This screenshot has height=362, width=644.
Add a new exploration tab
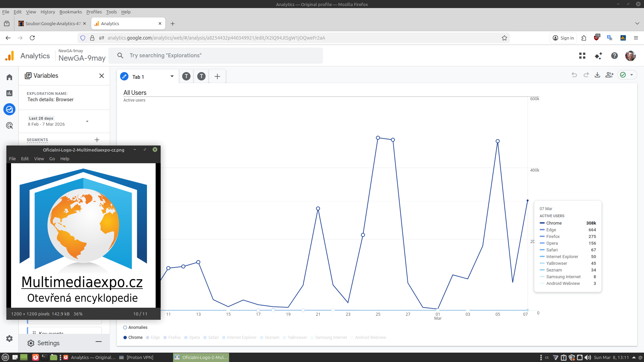click(x=217, y=76)
